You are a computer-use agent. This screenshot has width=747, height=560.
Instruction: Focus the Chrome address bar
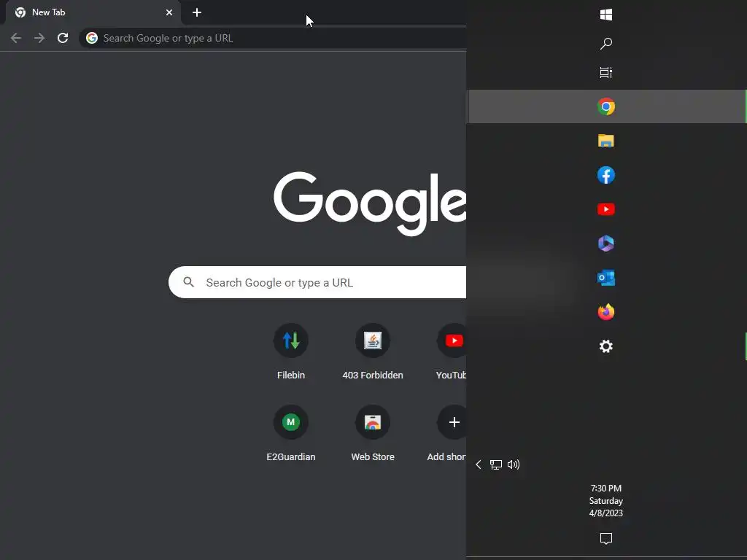coord(273,38)
